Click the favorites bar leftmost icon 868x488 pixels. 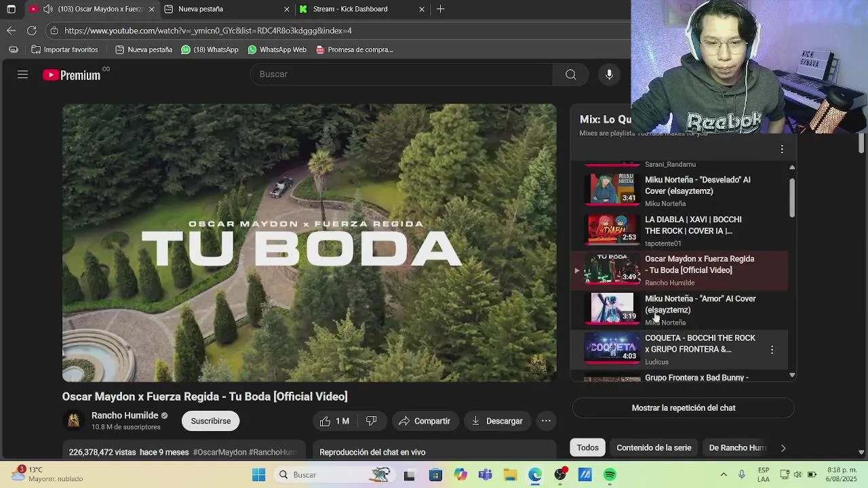click(x=14, y=49)
